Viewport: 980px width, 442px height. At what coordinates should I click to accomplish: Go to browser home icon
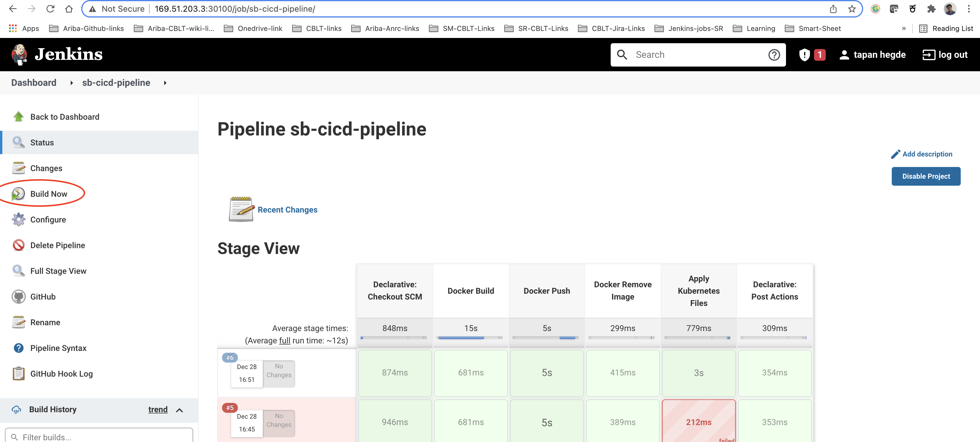pyautogui.click(x=69, y=9)
